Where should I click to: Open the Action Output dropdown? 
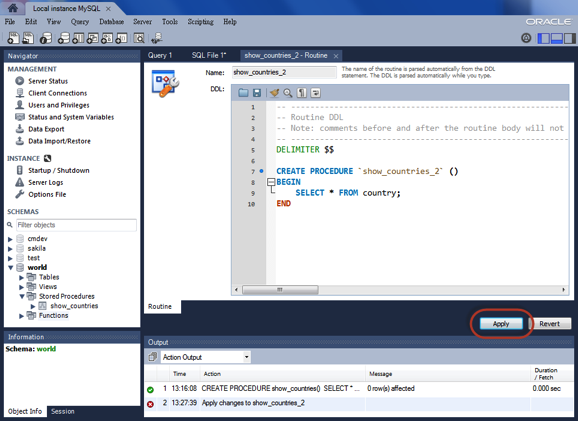[x=206, y=357]
